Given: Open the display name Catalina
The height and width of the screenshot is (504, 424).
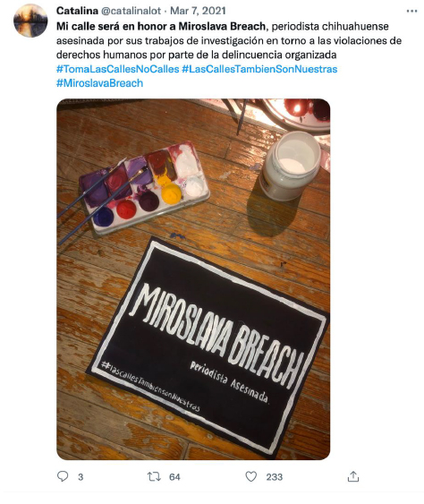Looking at the screenshot, I should (77, 11).
